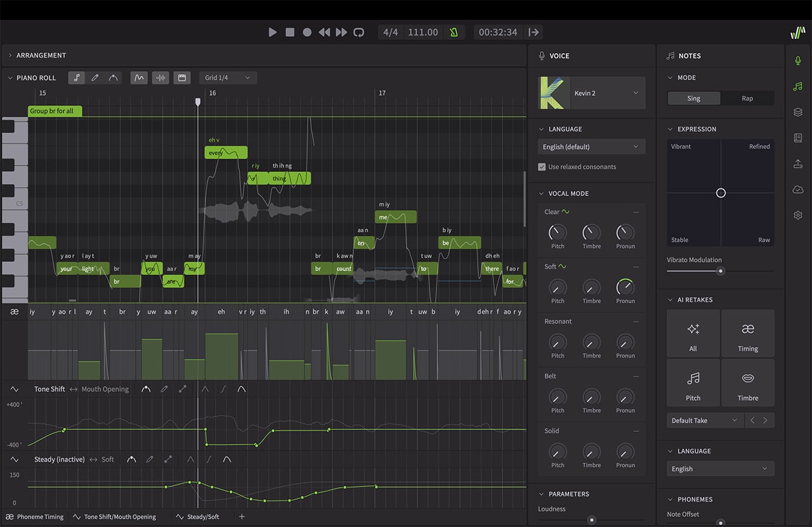The height and width of the screenshot is (527, 812).
Task: Open the Notes panel music note sidebar icon
Action: (798, 86)
